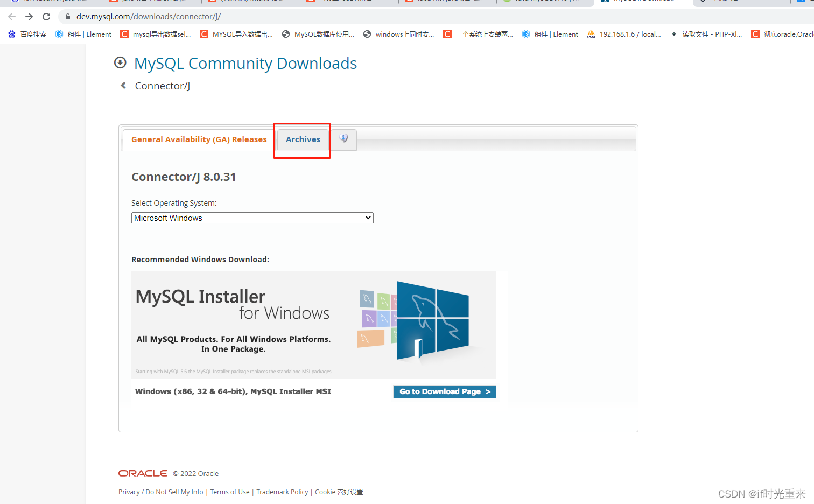
Task: Open the windows上同时安... bookmark
Action: click(399, 34)
